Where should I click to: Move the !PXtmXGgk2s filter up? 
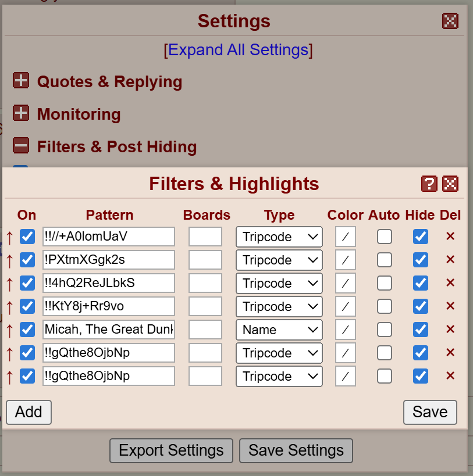(x=10, y=261)
